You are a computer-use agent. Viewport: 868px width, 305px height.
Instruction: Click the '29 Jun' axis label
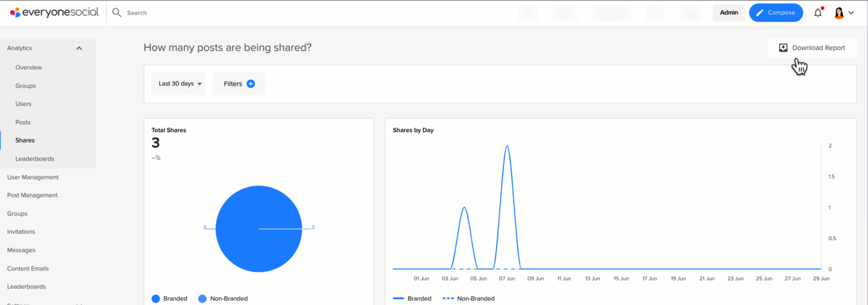(821, 279)
